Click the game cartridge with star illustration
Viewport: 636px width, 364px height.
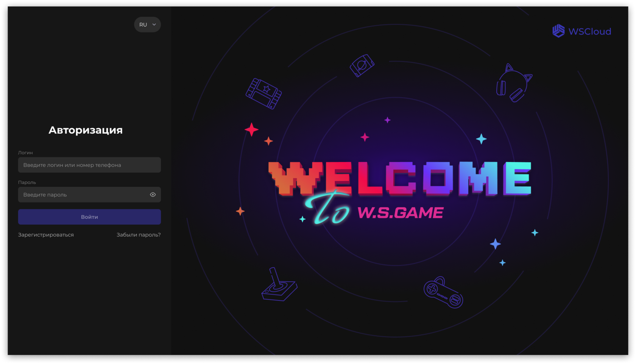tap(263, 93)
